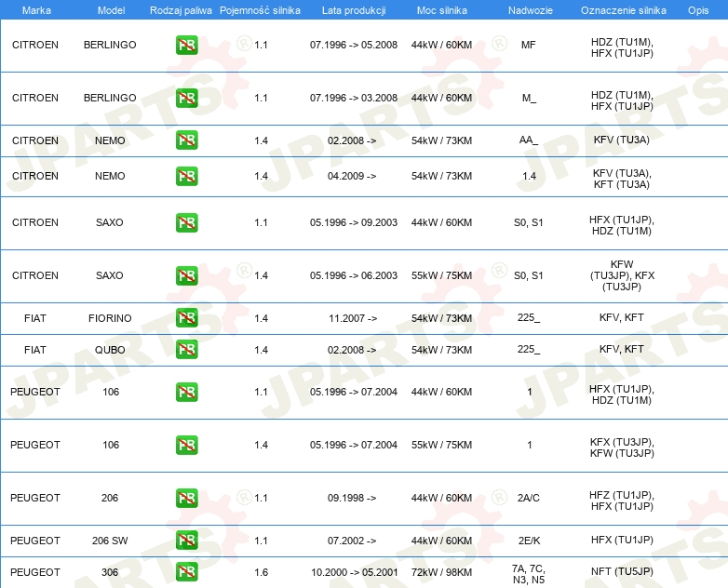The width and height of the screenshot is (728, 588).
Task: Click the Nadwozie column header
Action: (531, 10)
